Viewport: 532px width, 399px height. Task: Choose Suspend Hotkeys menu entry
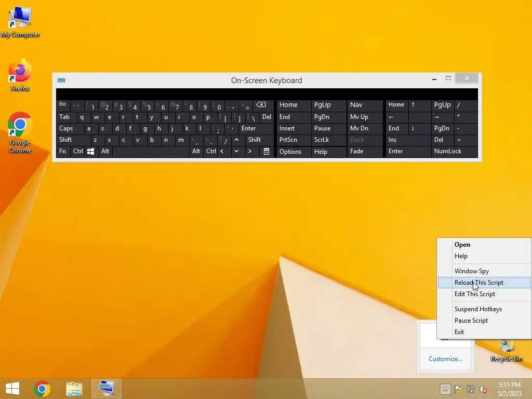click(x=484, y=309)
